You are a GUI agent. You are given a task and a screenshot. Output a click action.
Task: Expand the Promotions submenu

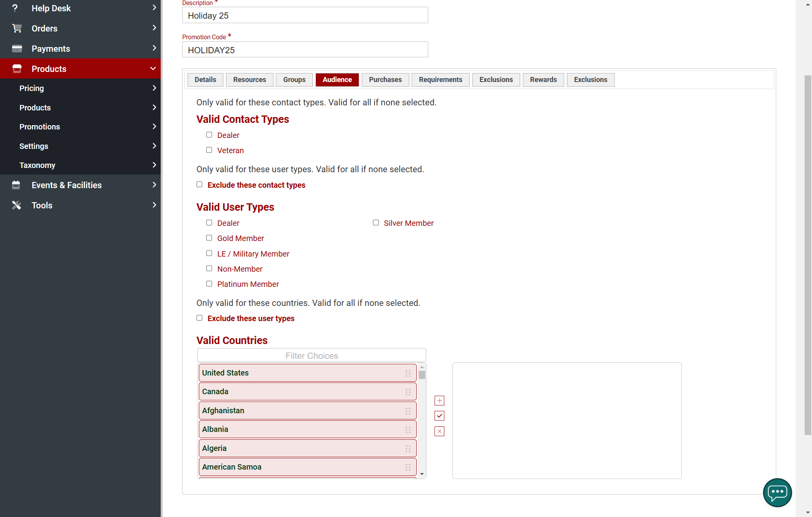(x=154, y=127)
